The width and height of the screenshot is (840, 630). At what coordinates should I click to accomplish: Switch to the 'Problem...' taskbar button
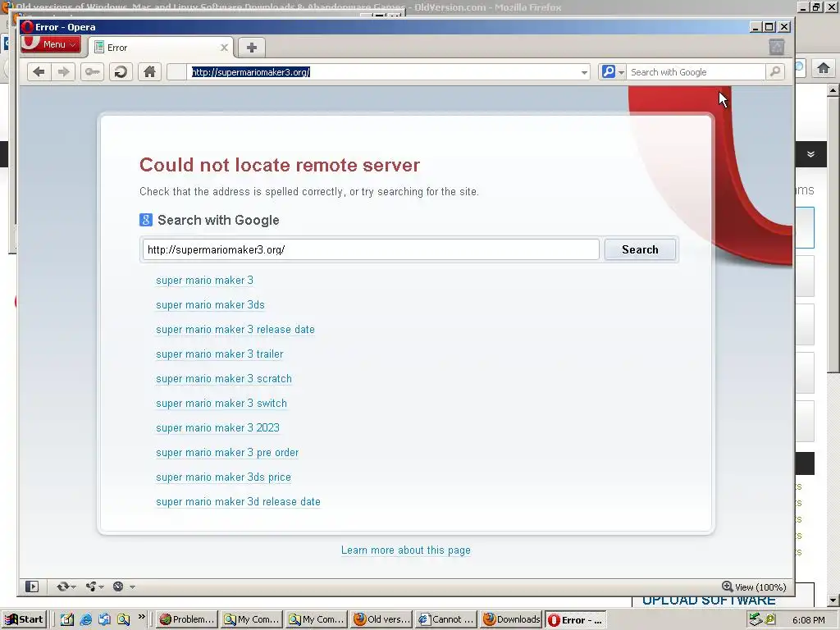tap(188, 619)
